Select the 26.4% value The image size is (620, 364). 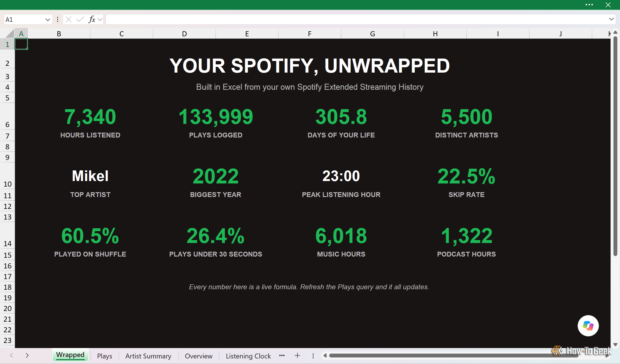pyautogui.click(x=216, y=236)
